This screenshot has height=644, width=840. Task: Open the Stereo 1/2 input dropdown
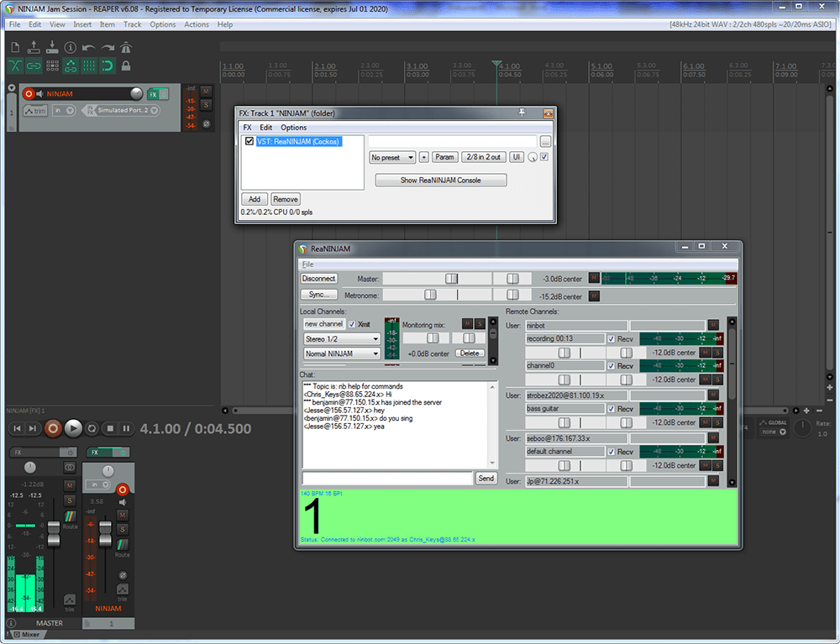[342, 339]
